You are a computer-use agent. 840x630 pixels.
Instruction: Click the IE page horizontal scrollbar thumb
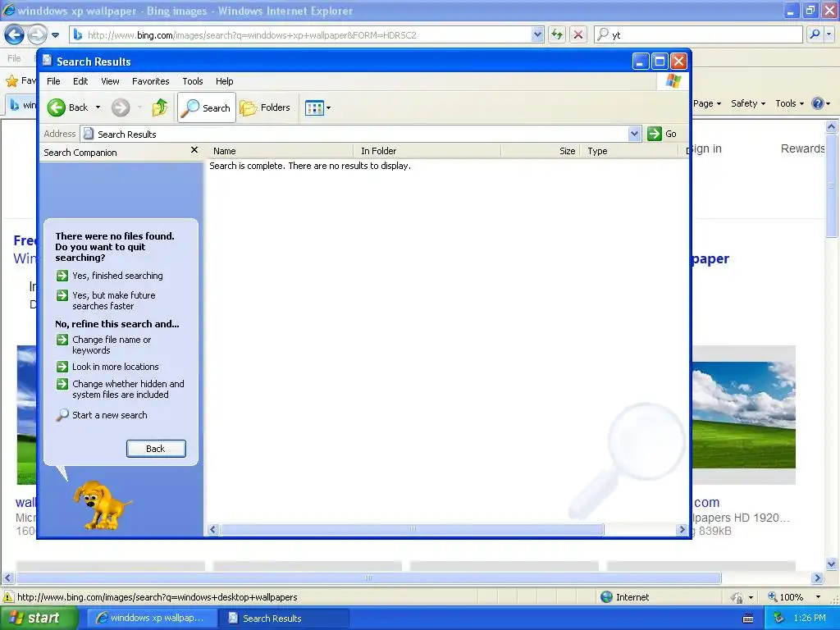pos(368,578)
